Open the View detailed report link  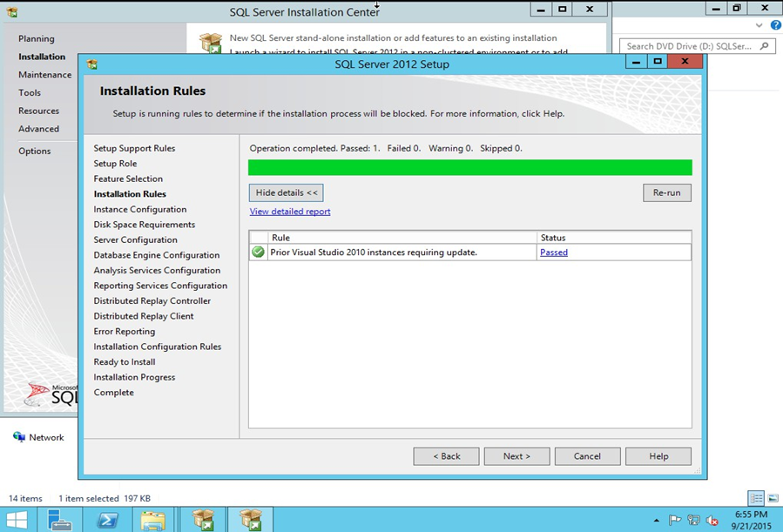[x=290, y=212]
